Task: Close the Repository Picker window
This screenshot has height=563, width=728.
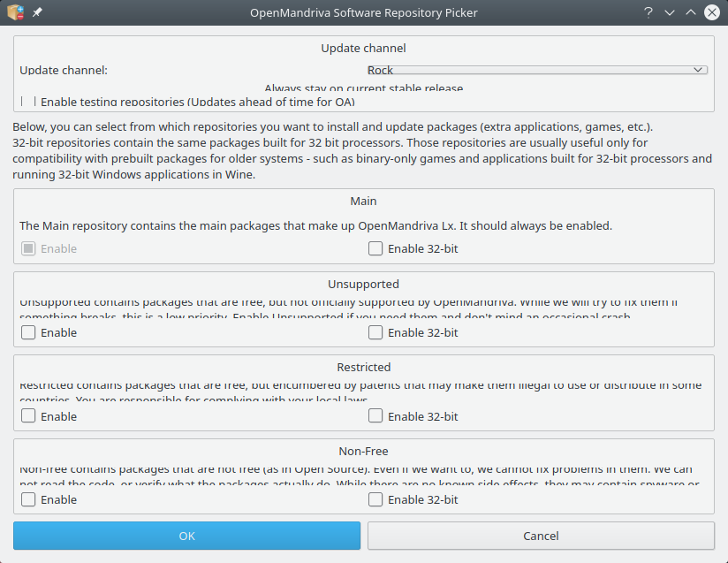Action: pos(712,12)
